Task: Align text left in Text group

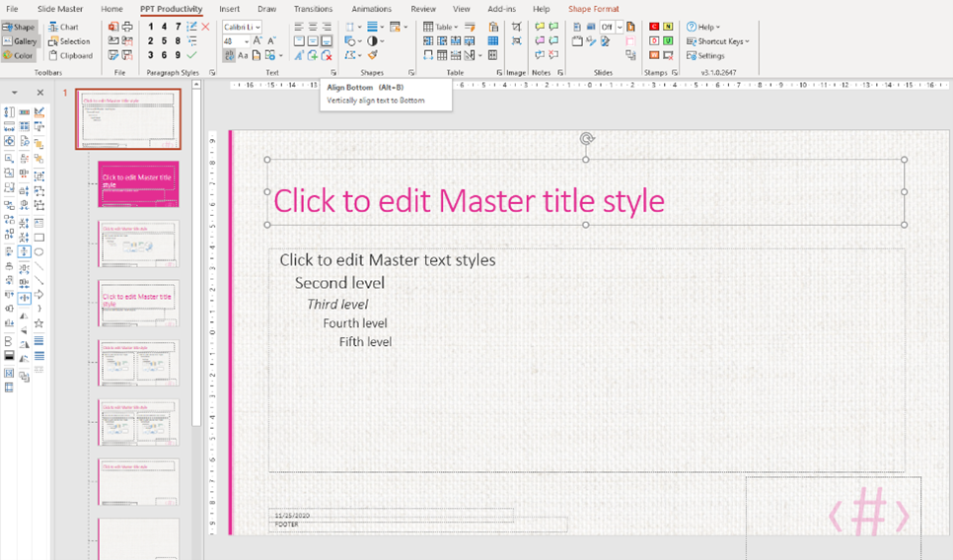Action: click(x=299, y=27)
